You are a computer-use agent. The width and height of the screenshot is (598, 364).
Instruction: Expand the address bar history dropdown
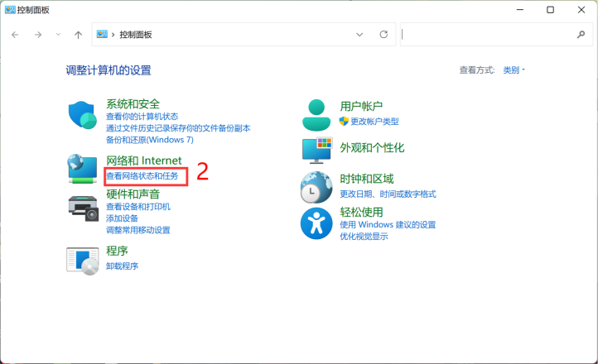coord(359,35)
